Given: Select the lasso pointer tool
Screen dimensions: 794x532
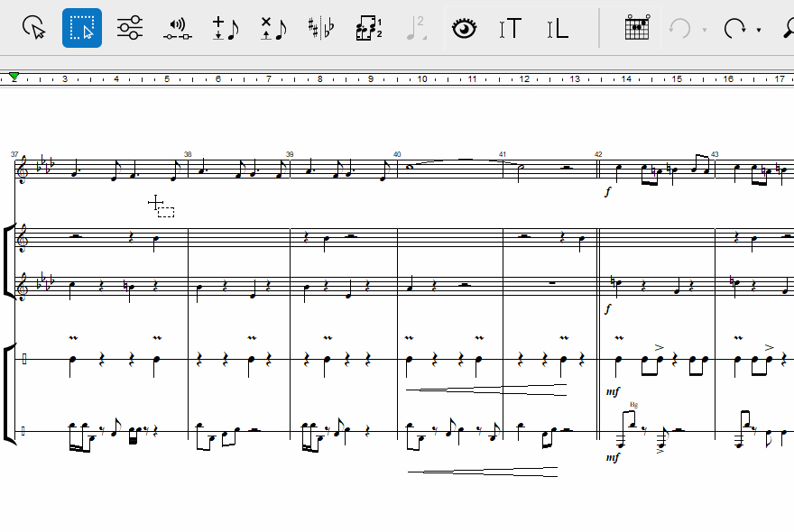Looking at the screenshot, I should pos(34,28).
